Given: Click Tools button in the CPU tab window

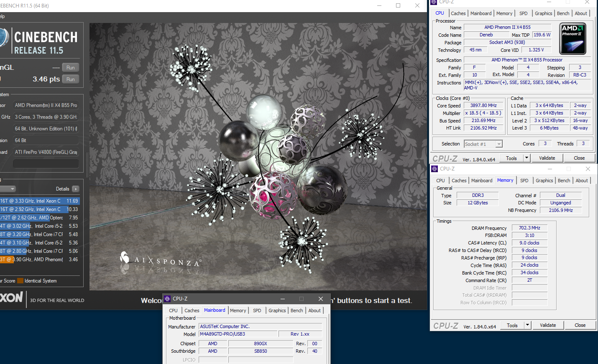Looking at the screenshot, I should click(x=511, y=158).
